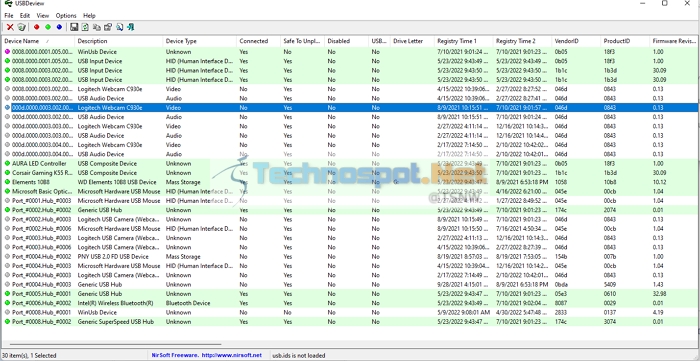Click the 3074 product ID cell
The width and height of the screenshot is (700, 361).
coord(610,322)
